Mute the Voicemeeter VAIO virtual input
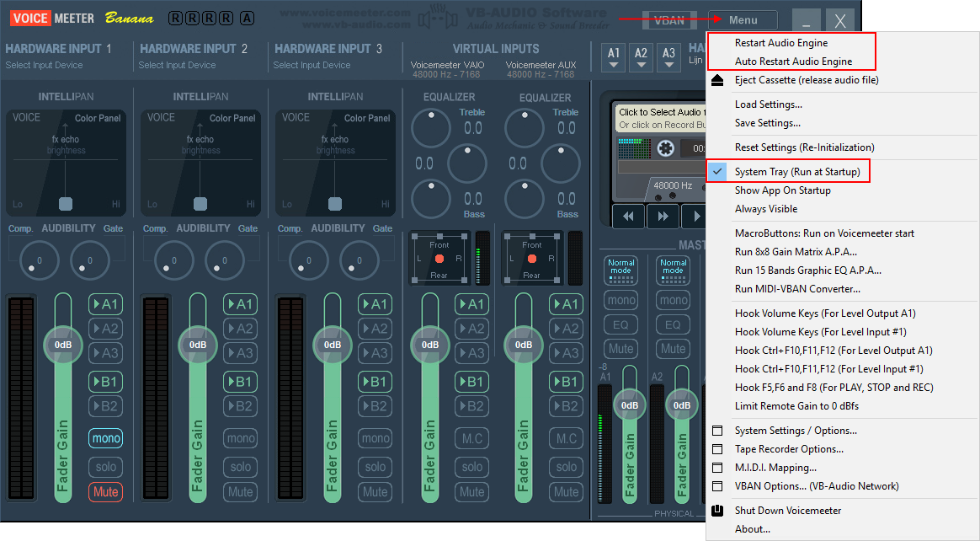Image resolution: width=980 pixels, height=541 pixels. (x=471, y=492)
